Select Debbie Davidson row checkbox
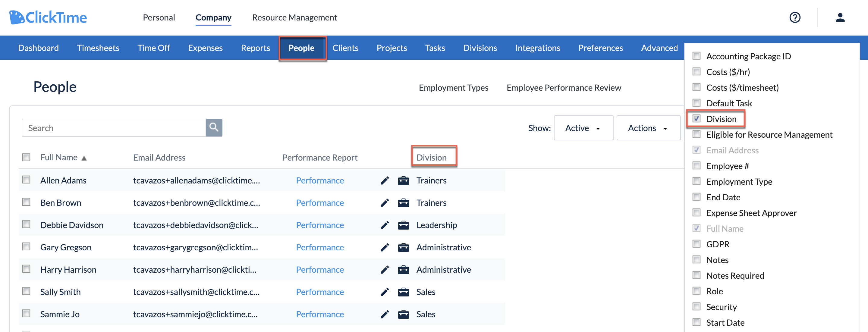The image size is (868, 332). (x=26, y=224)
